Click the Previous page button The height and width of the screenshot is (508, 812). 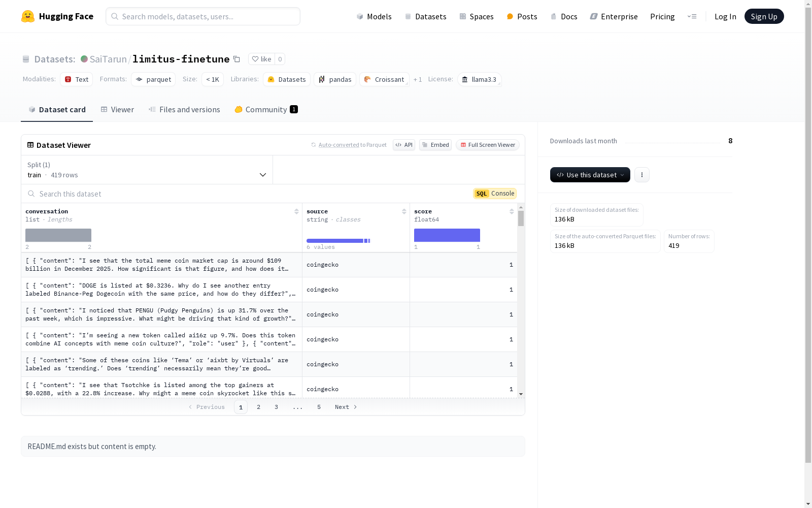tap(207, 407)
